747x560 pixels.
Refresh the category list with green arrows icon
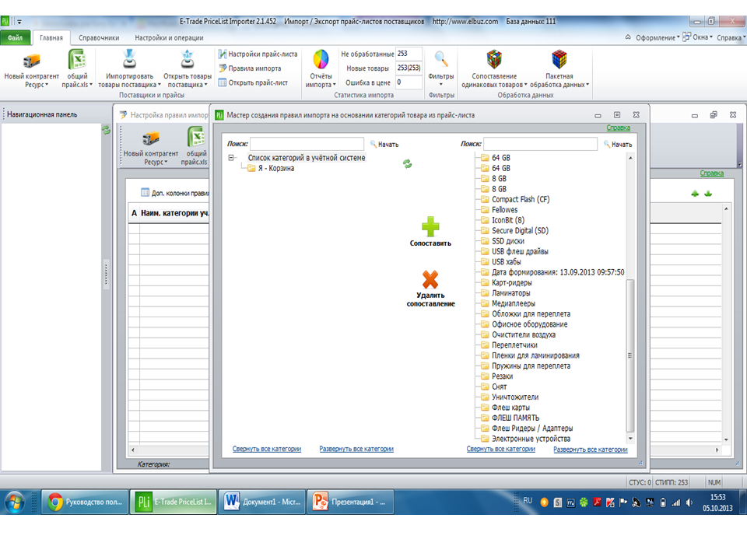407,164
